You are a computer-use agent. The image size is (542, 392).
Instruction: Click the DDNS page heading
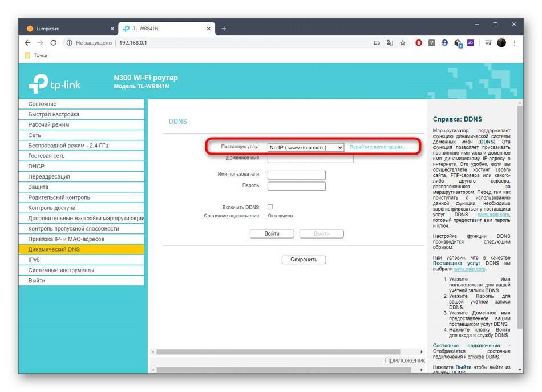click(x=177, y=122)
